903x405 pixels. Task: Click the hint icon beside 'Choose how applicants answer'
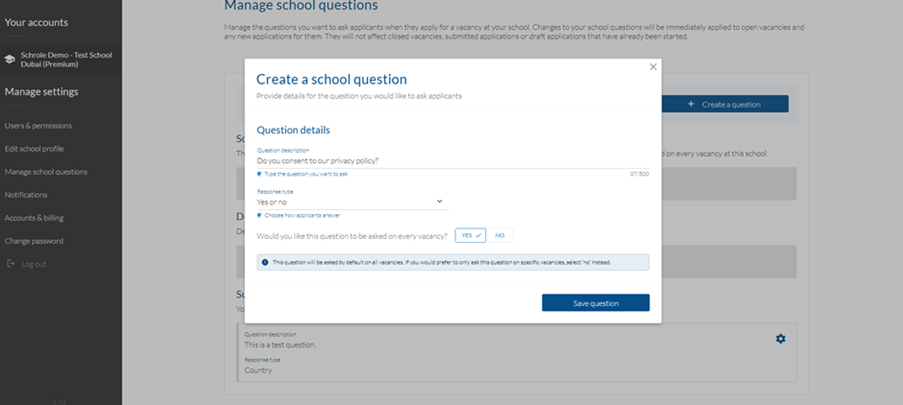coord(259,215)
